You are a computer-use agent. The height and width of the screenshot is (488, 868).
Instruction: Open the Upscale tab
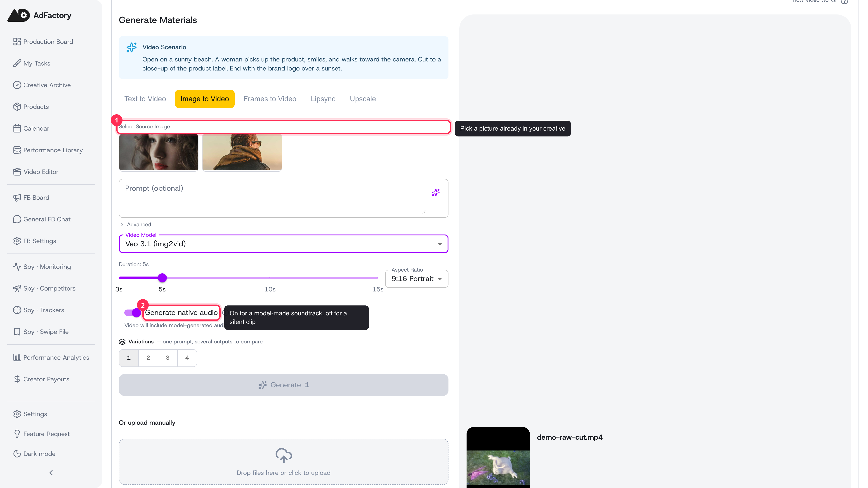[x=363, y=99]
